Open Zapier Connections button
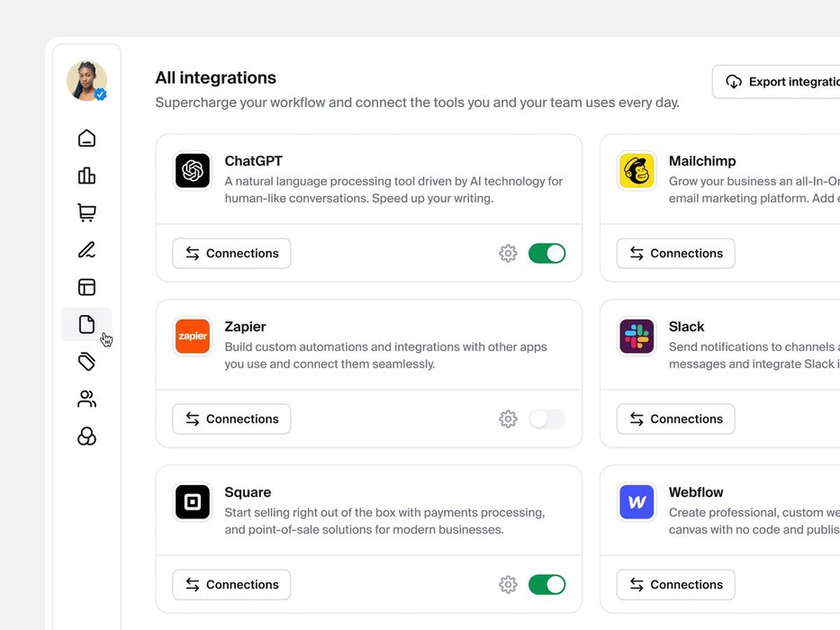The width and height of the screenshot is (840, 630). (x=231, y=418)
